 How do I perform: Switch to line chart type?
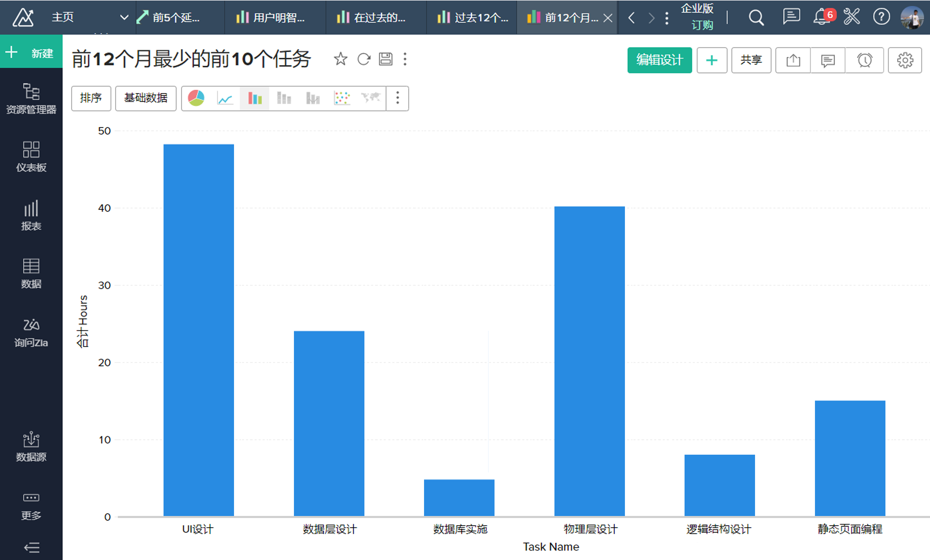[x=225, y=98]
